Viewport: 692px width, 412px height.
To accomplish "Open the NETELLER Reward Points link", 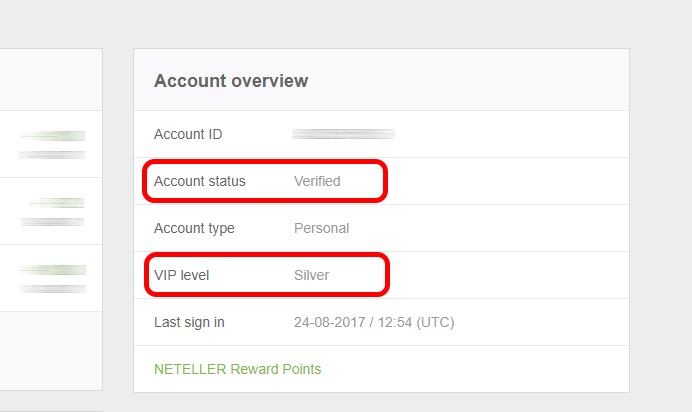I will point(237,369).
